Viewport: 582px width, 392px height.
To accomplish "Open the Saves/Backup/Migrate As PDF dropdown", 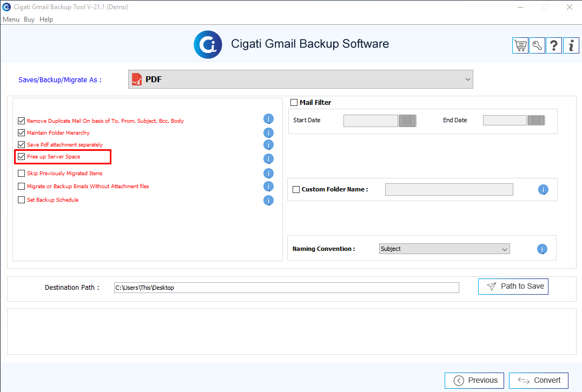I will point(301,79).
